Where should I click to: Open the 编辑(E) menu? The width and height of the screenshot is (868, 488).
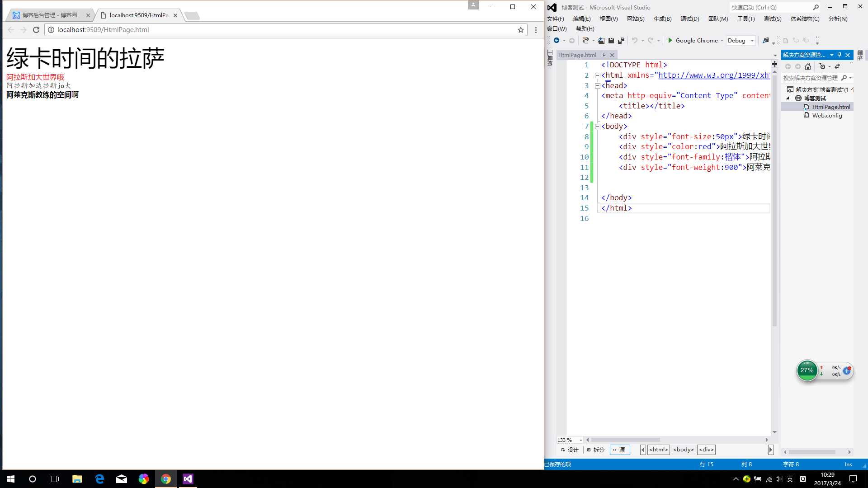click(582, 19)
